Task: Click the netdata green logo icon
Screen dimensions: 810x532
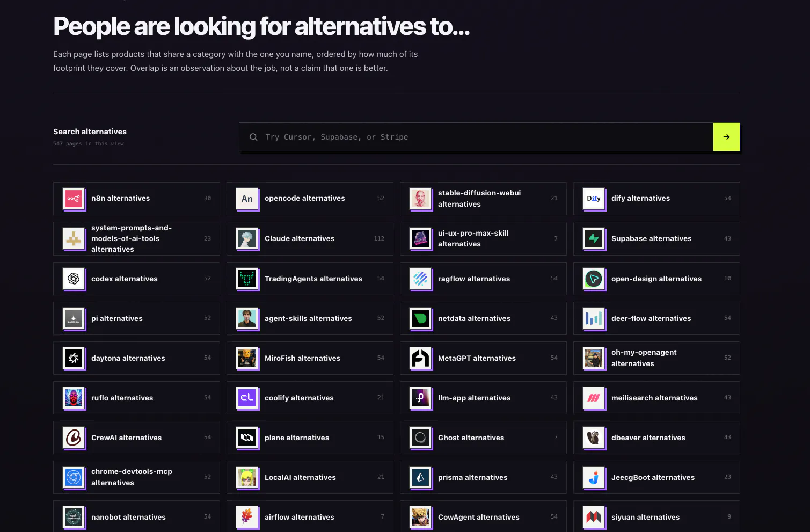Action: click(x=420, y=318)
